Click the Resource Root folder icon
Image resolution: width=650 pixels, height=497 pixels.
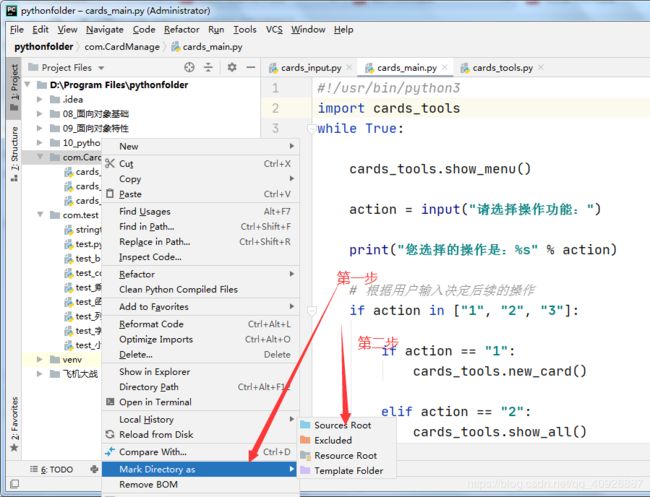(x=305, y=456)
